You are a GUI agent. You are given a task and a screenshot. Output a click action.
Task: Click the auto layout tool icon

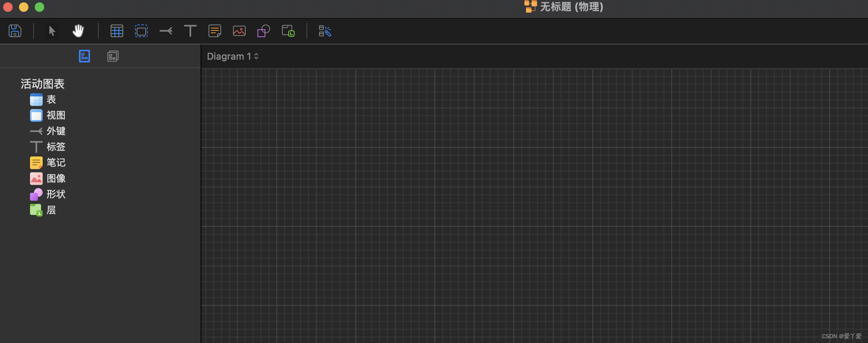325,31
